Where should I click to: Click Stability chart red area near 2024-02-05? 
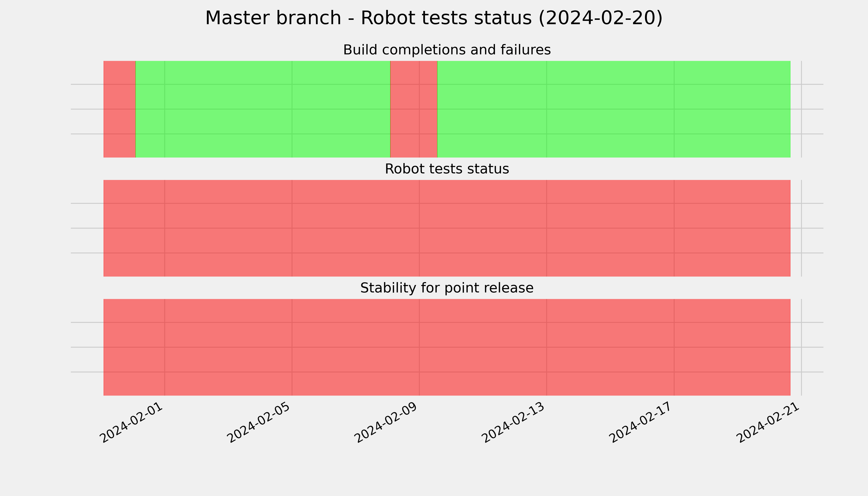[292, 347]
